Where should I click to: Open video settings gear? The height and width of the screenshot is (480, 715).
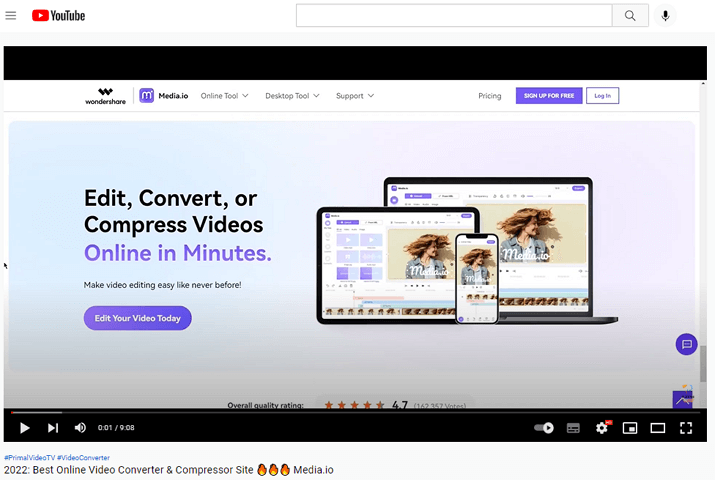coord(602,428)
